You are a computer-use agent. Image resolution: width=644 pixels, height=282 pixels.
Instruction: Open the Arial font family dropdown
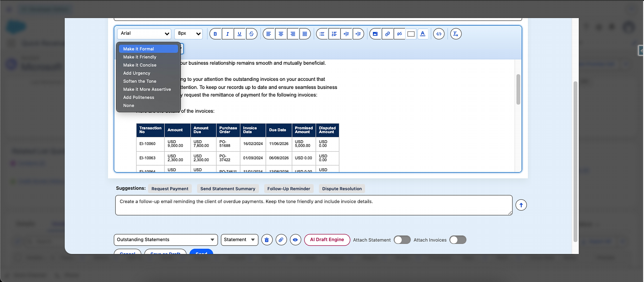click(144, 34)
